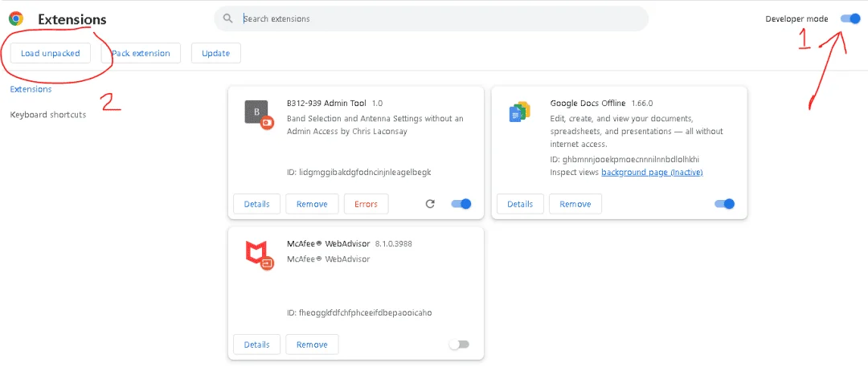The image size is (868, 375).
Task: Disable the B312-939 Admin Tool extension
Action: [461, 203]
